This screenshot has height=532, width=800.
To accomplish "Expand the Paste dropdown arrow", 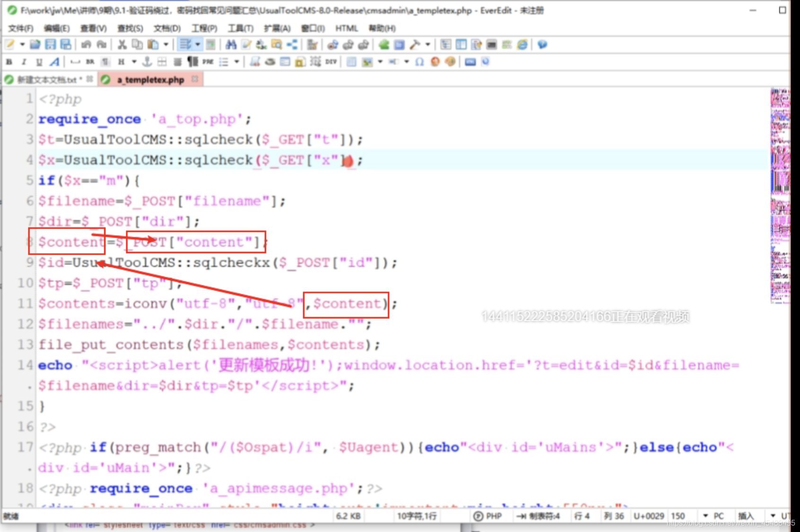I will 166,44.
